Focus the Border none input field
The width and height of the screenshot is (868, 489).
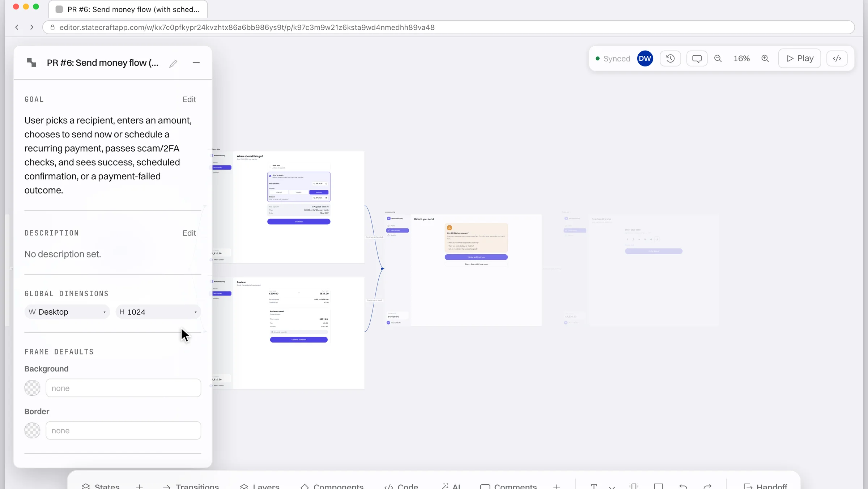(x=123, y=430)
